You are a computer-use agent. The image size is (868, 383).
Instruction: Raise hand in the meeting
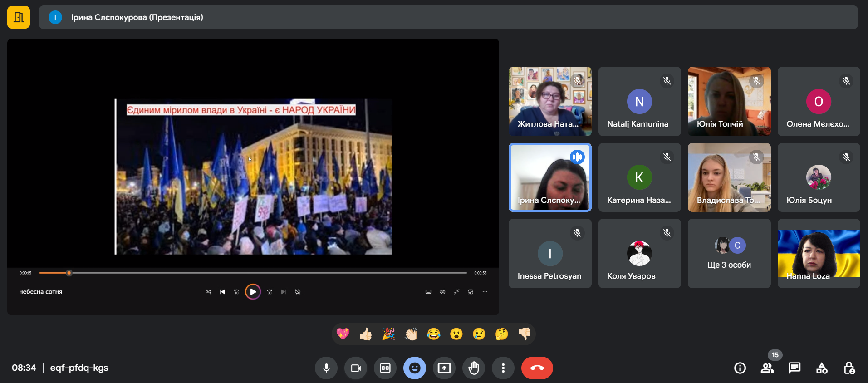[x=474, y=368]
